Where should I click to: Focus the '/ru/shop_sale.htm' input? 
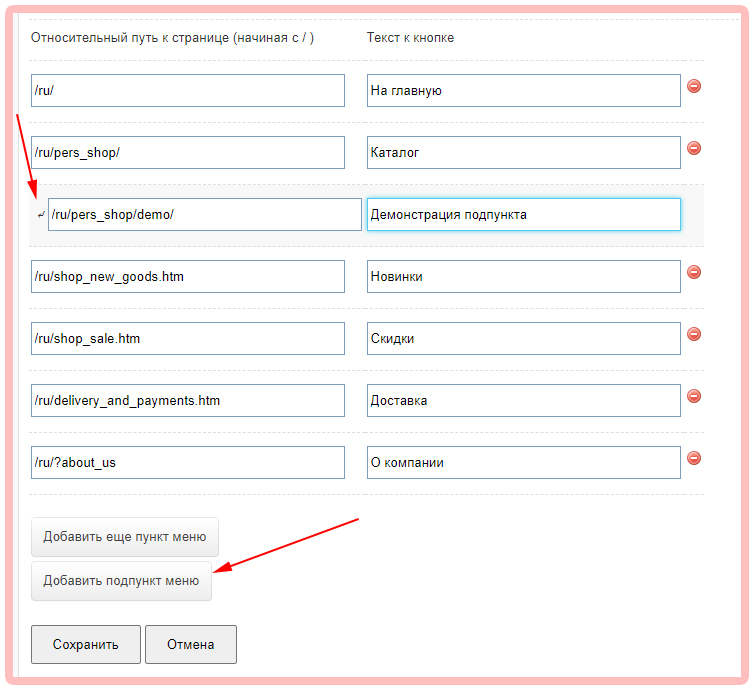click(188, 338)
